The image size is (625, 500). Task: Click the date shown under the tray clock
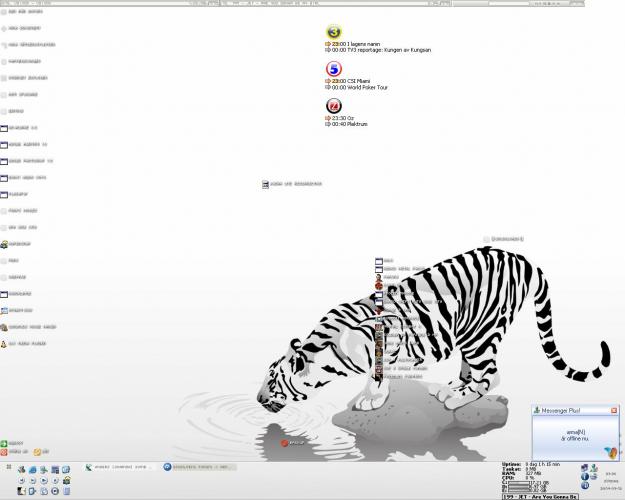(611, 488)
